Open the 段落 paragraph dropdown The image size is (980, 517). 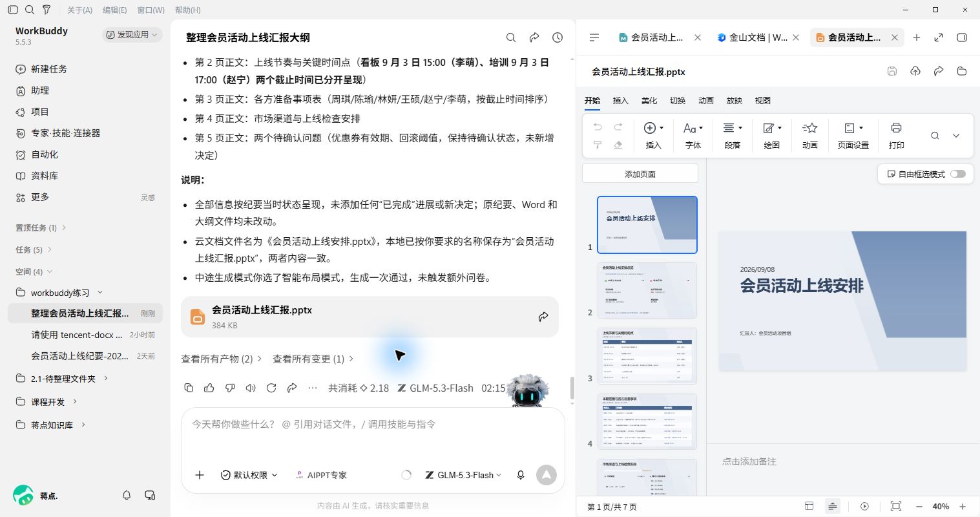[733, 136]
